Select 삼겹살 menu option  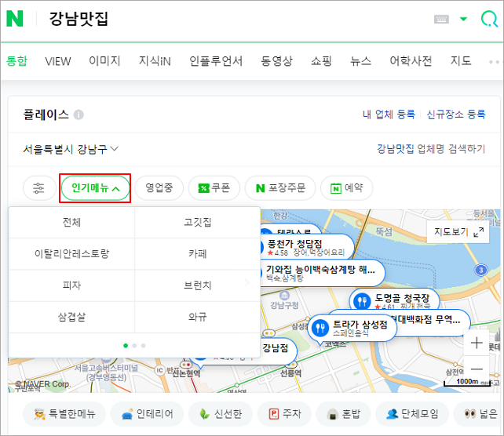click(x=71, y=317)
